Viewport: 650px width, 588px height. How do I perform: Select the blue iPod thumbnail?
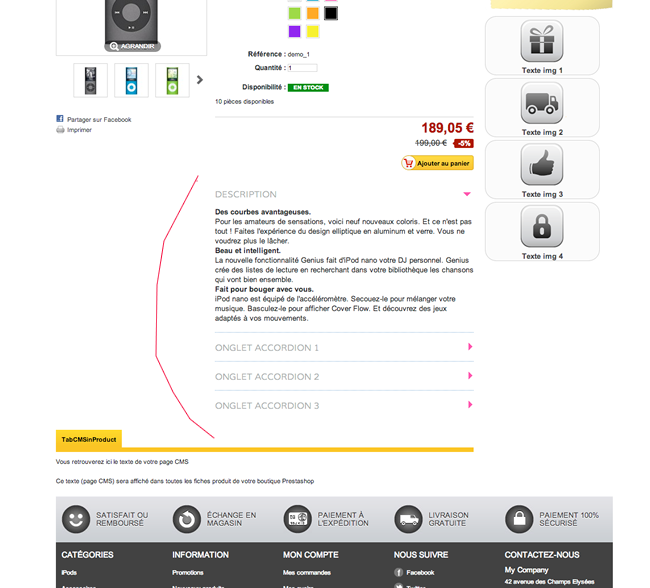pyautogui.click(x=131, y=80)
